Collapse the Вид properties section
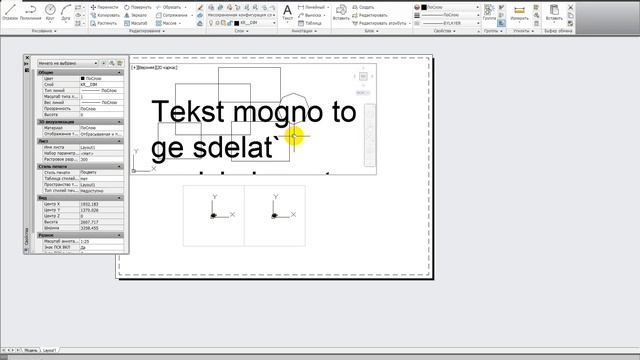This screenshot has height=360, width=640. coord(119,198)
